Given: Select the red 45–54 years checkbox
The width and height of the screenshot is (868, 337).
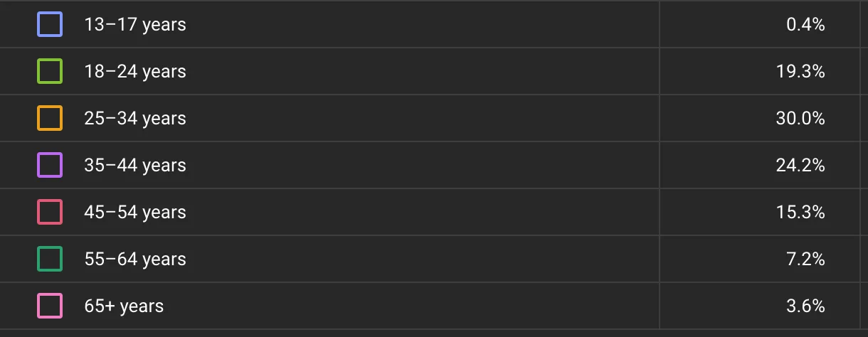Looking at the screenshot, I should click(50, 213).
